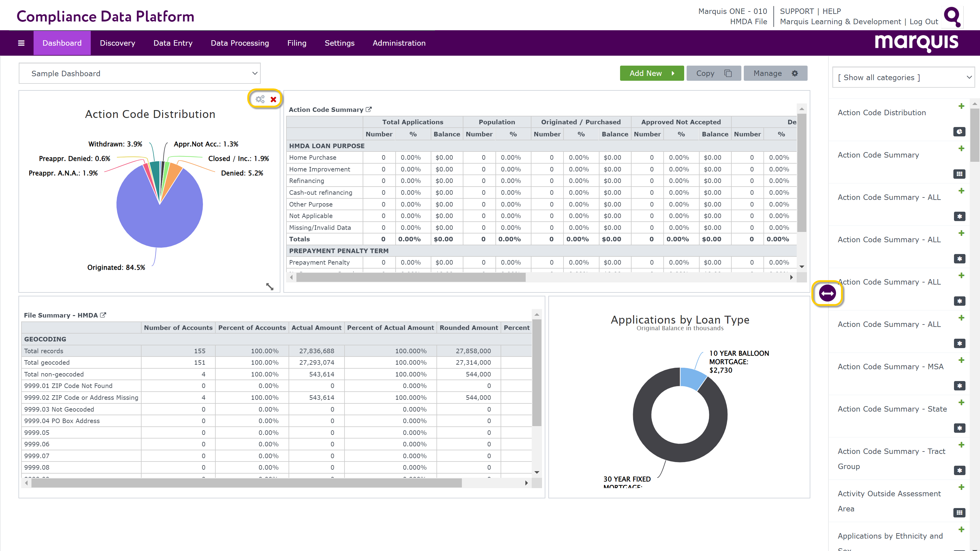This screenshot has height=551, width=980.
Task: Click down arrow of Action Code Summary scrollbar
Action: (x=802, y=266)
